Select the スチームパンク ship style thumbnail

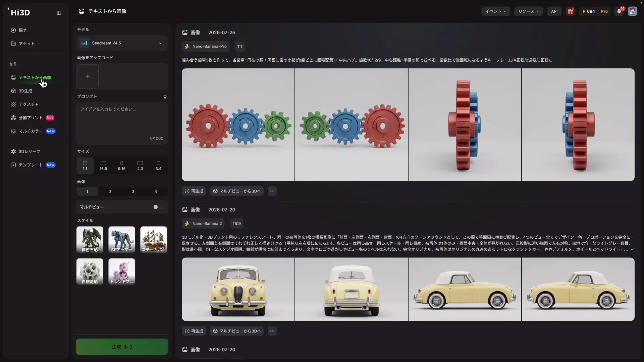click(x=154, y=240)
